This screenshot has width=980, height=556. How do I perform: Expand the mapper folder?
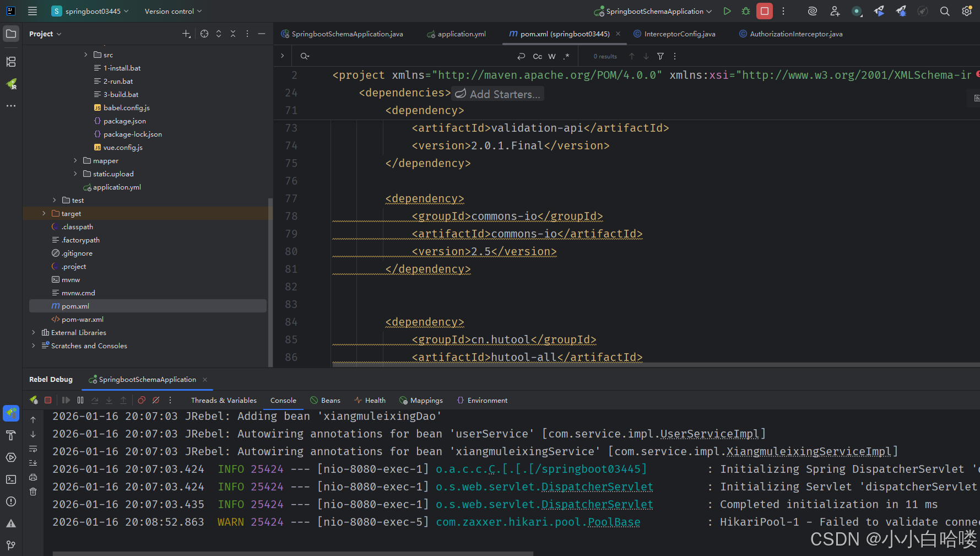[x=75, y=160]
